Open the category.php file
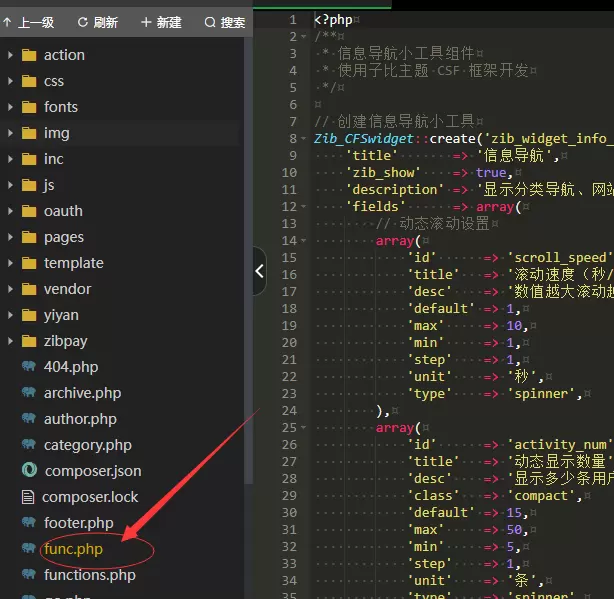 [88, 445]
